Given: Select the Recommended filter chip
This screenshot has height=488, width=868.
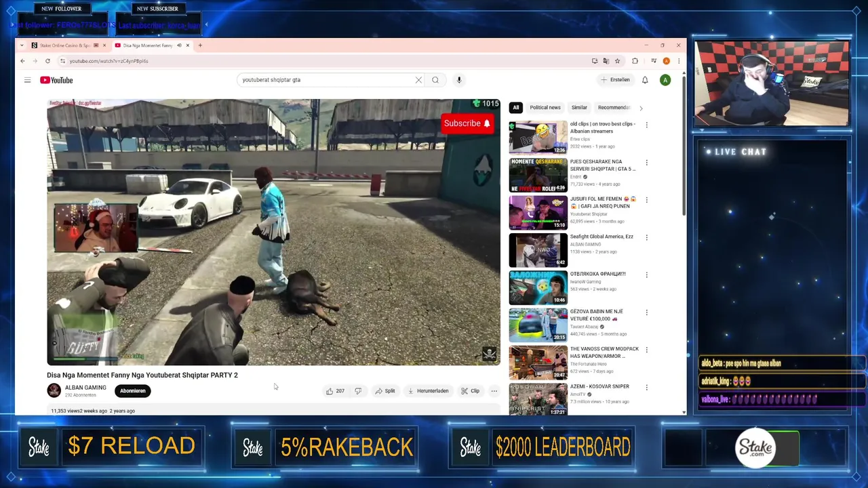Looking at the screenshot, I should pos(614,108).
